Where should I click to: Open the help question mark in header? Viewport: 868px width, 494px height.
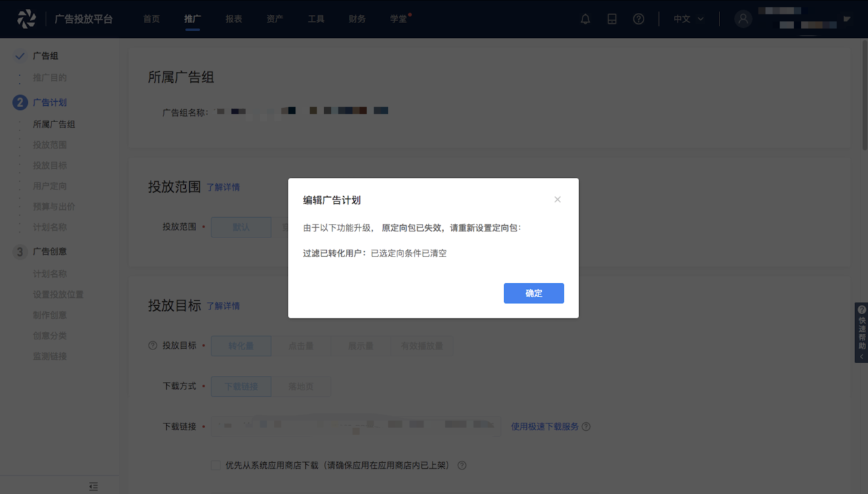tap(638, 19)
